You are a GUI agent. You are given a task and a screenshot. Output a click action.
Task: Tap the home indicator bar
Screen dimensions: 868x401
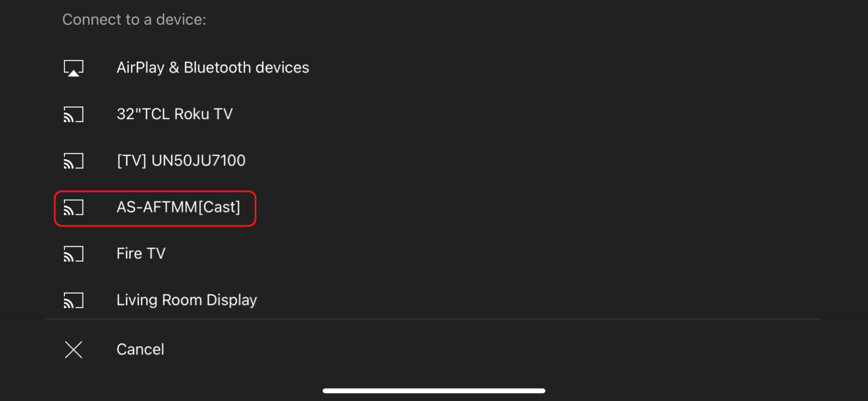pos(433,390)
